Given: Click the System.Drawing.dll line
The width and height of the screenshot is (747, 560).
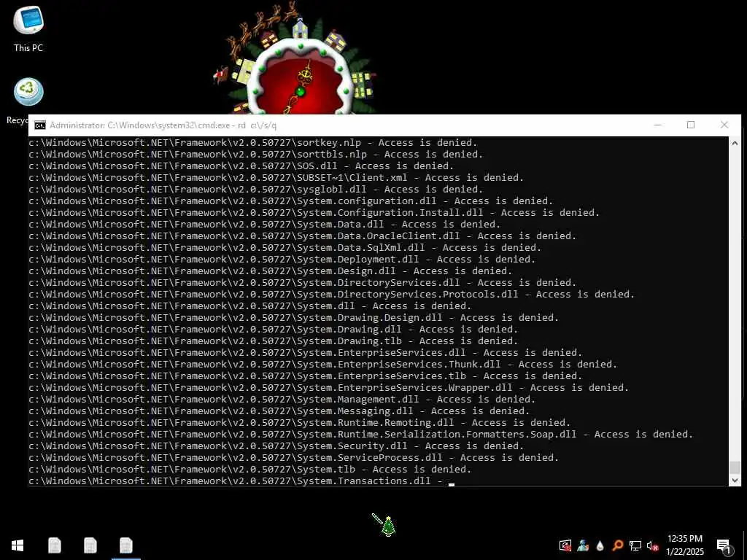Looking at the screenshot, I should [x=273, y=330].
